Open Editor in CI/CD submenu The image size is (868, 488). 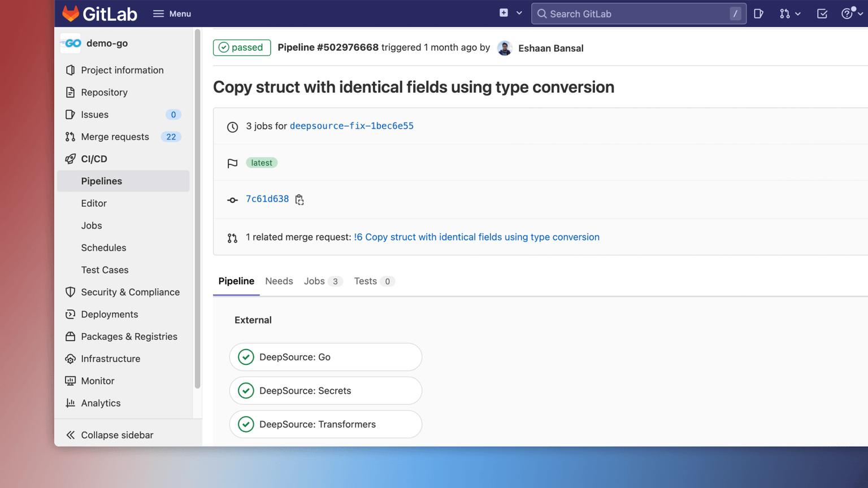pyautogui.click(x=123, y=203)
